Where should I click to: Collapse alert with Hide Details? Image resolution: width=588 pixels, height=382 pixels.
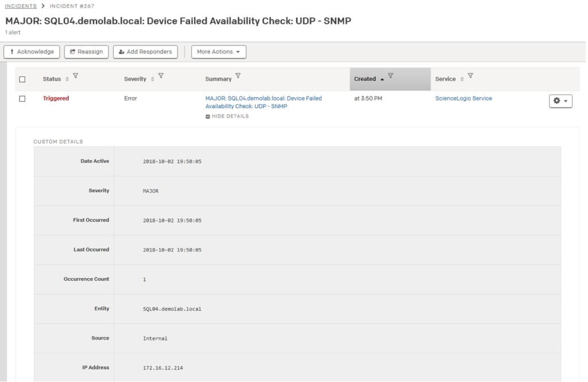click(227, 116)
